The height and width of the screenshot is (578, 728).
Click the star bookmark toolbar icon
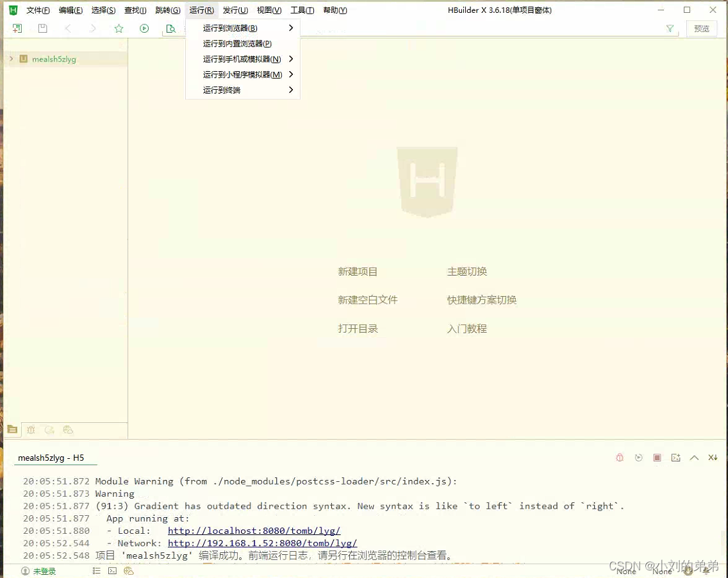[x=119, y=28]
